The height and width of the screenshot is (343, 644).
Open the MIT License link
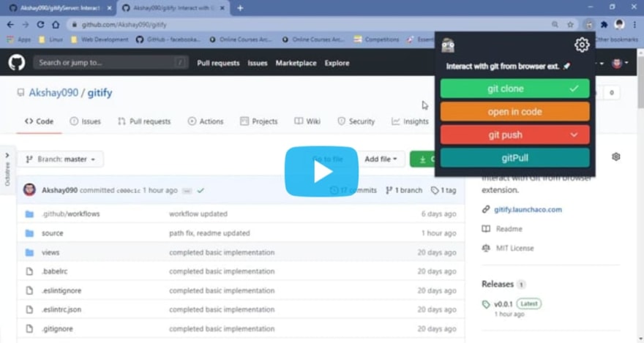click(x=514, y=248)
